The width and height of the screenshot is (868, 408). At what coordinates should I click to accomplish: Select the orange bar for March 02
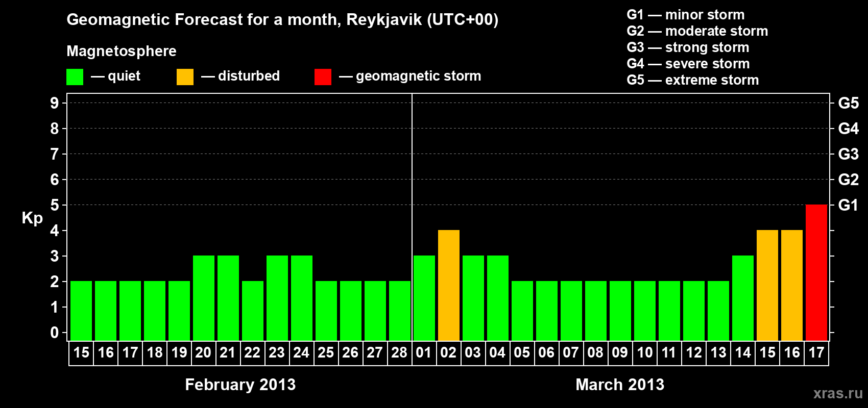[448, 285]
